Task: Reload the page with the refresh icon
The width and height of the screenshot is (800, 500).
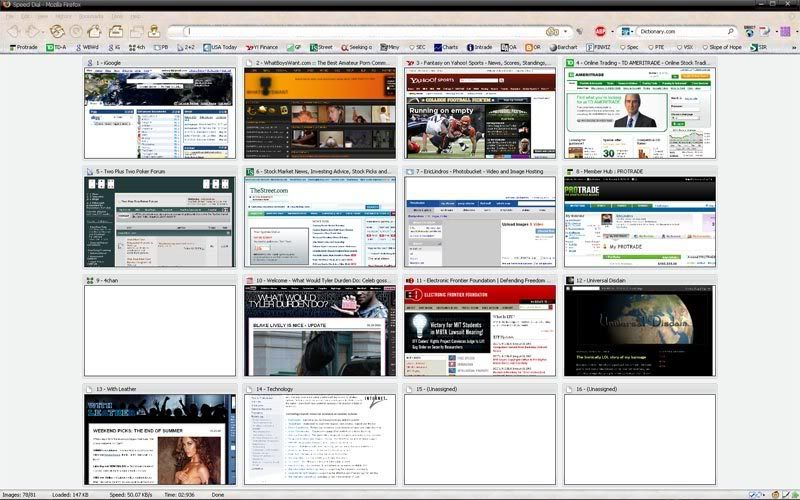Action: click(x=58, y=31)
